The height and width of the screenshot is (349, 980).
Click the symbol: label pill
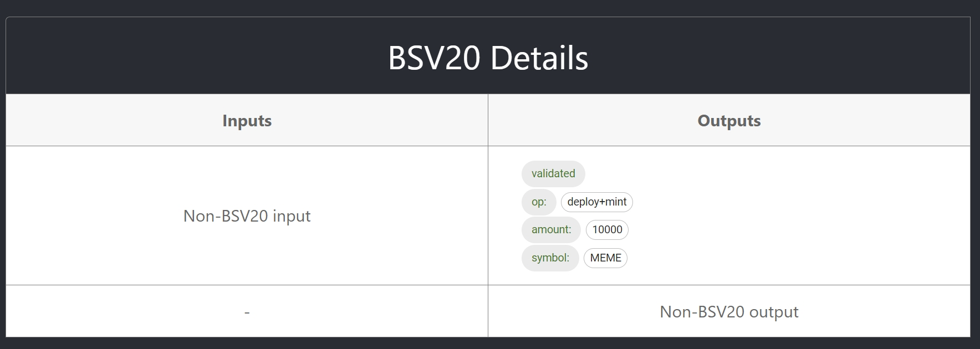pos(550,258)
